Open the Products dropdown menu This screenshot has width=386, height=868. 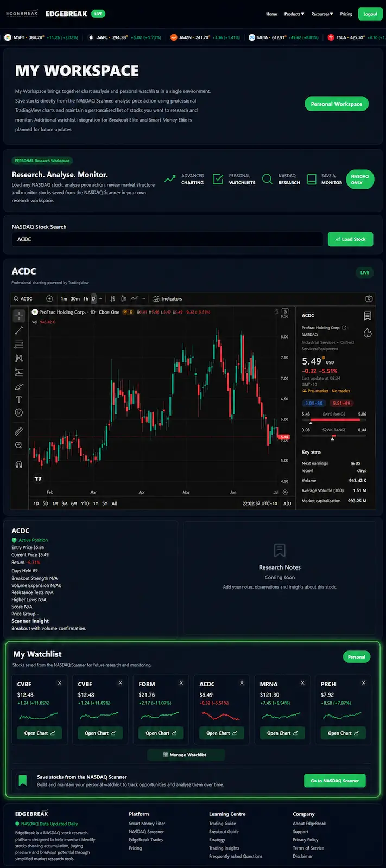294,14
